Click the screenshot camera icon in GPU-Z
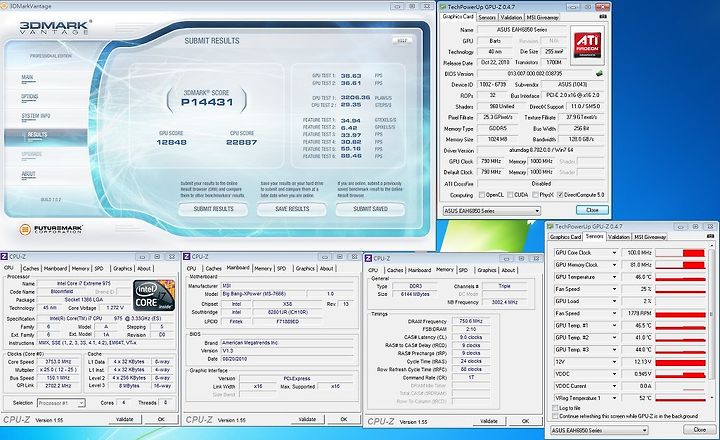The height and width of the screenshot is (440, 720). point(602,17)
